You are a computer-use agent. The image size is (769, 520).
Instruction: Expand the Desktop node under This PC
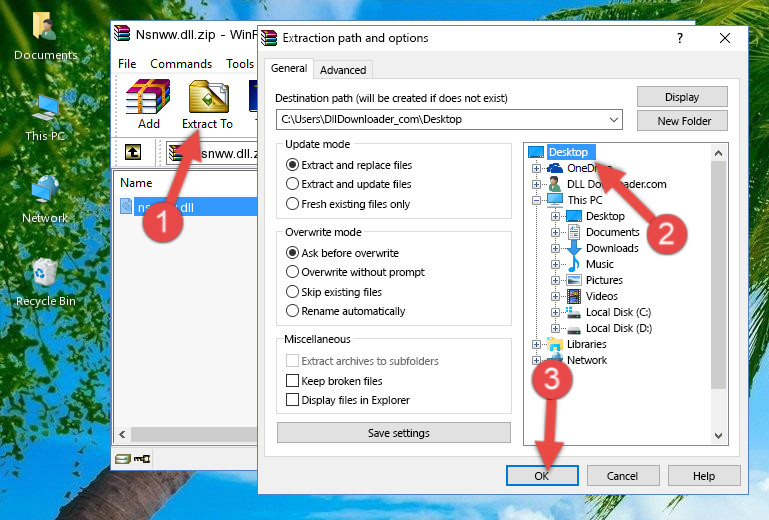point(555,216)
